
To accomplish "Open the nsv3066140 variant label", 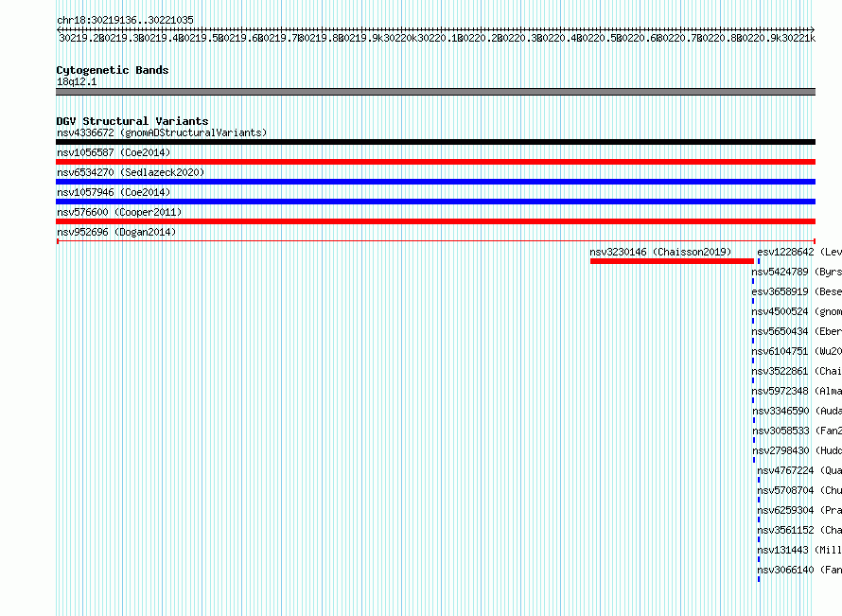I will pyautogui.click(x=799, y=570).
